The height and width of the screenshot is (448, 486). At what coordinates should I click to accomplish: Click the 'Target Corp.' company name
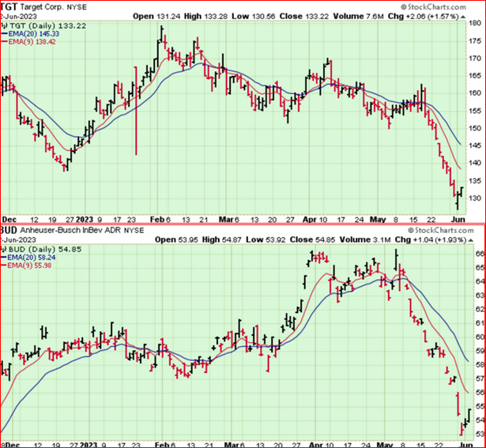click(x=42, y=7)
